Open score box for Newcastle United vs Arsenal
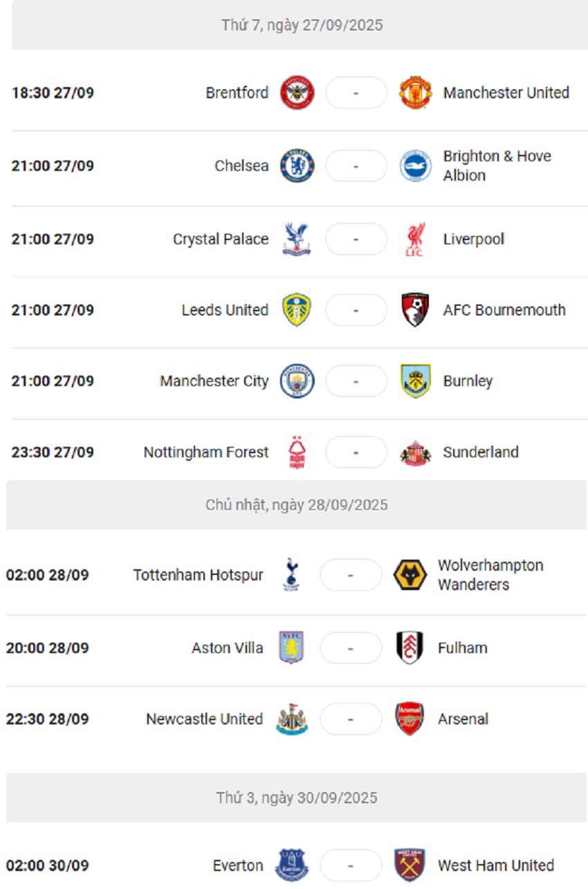 [x=351, y=719]
